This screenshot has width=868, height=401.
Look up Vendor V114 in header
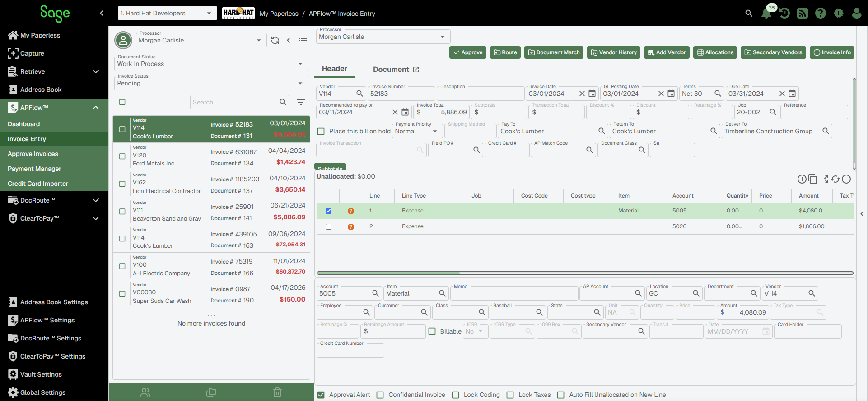click(359, 94)
